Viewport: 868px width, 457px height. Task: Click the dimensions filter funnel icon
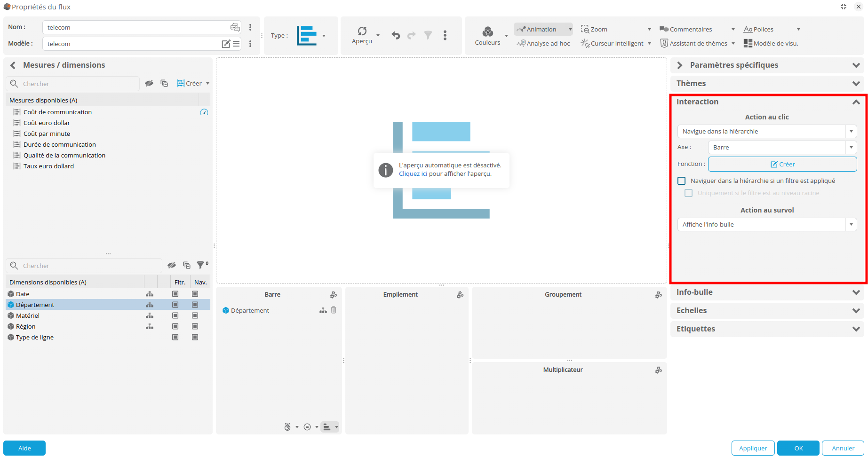(201, 266)
